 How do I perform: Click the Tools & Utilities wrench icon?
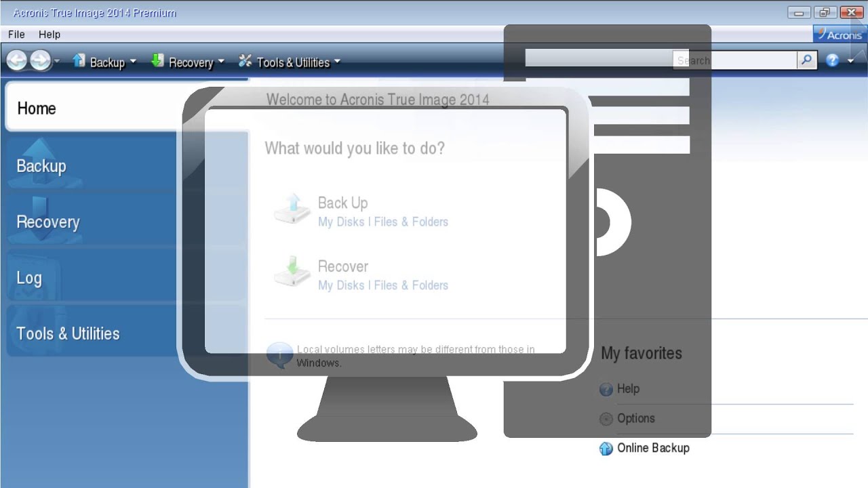(x=245, y=62)
